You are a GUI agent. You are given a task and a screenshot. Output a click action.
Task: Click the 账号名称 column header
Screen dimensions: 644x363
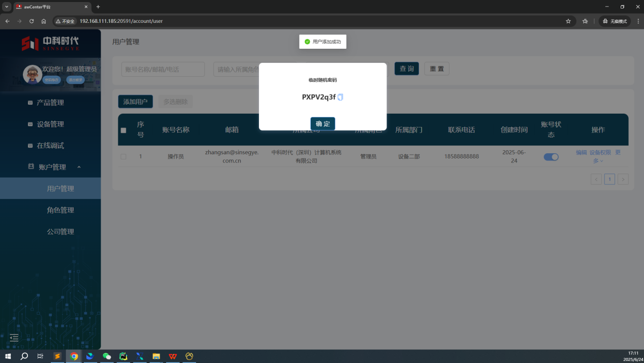pyautogui.click(x=176, y=130)
